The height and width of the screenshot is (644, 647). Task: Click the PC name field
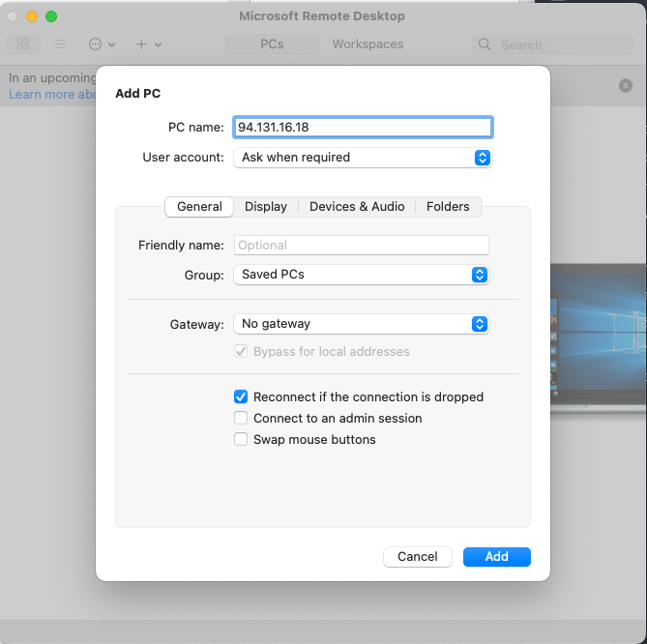point(363,127)
